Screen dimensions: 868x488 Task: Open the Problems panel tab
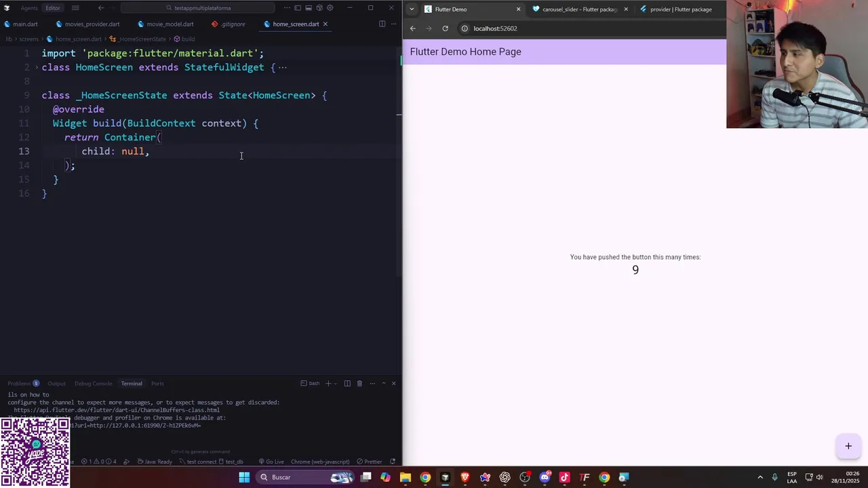click(23, 384)
